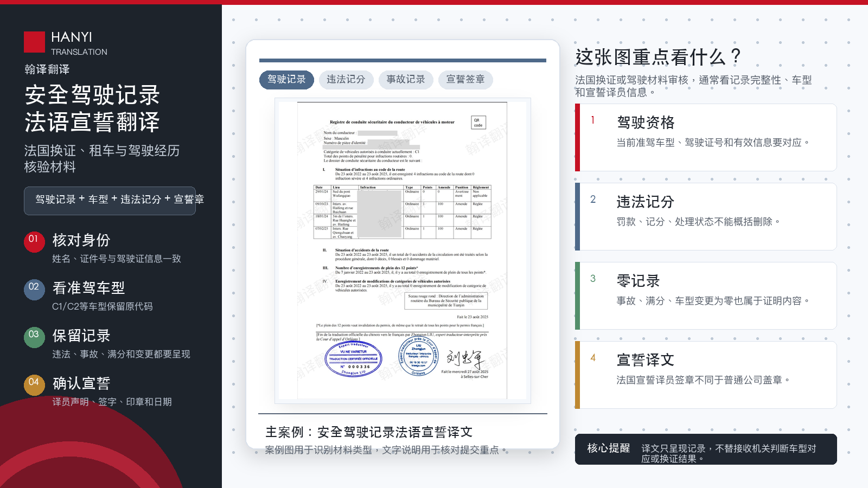The height and width of the screenshot is (488, 868).
Task: Click the 核对身份 step heading
Action: pyautogui.click(x=81, y=240)
